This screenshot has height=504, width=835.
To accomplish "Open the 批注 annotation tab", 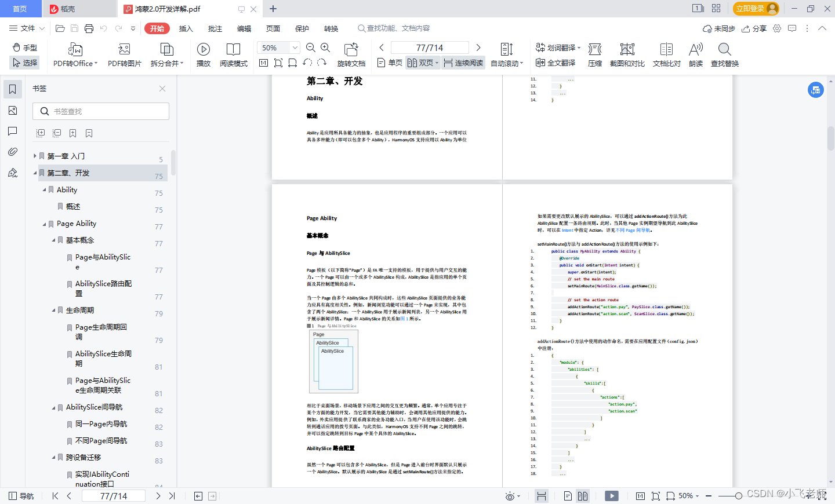I will (215, 28).
